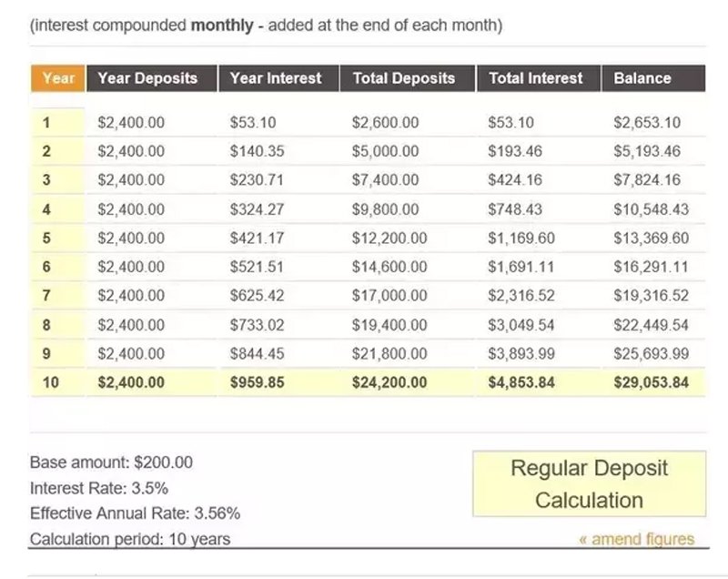Screen dimensions: 728x579
Task: Select the Total Deposits column header
Action: [404, 78]
